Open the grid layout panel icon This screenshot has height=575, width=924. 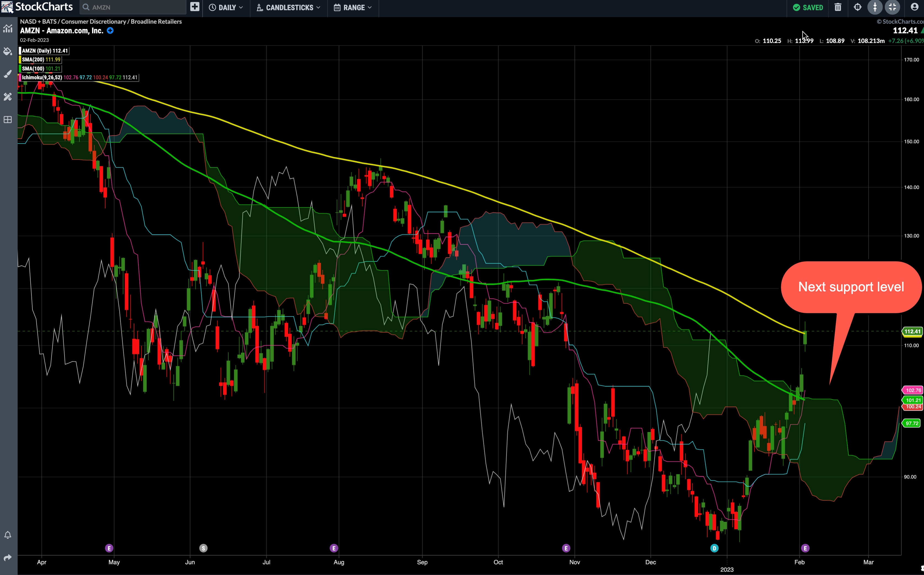coord(8,120)
